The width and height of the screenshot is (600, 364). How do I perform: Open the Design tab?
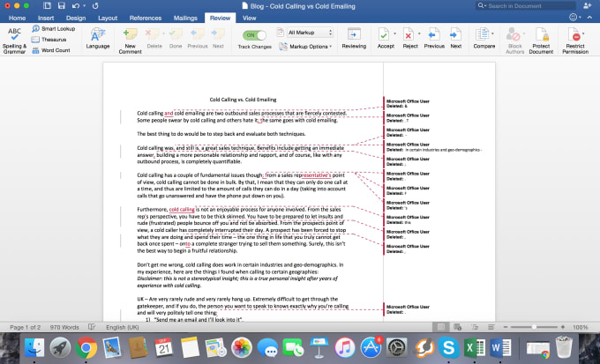click(76, 18)
